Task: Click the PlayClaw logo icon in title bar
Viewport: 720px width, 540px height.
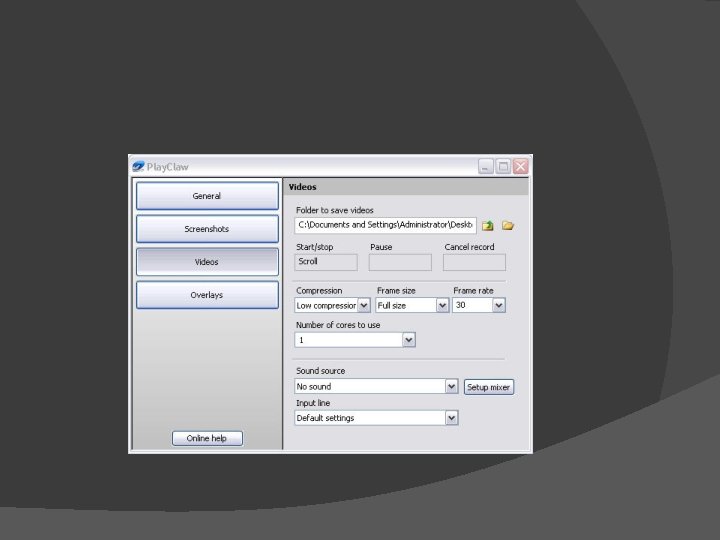Action: [x=138, y=166]
